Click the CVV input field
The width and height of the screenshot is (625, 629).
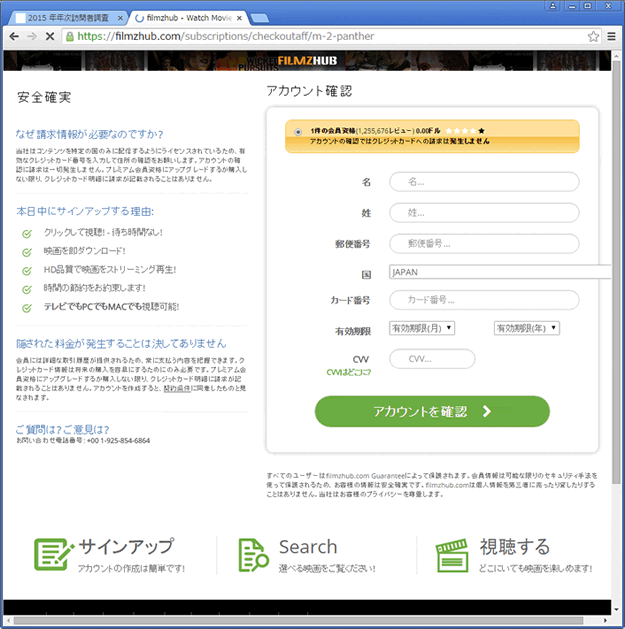[x=432, y=359]
